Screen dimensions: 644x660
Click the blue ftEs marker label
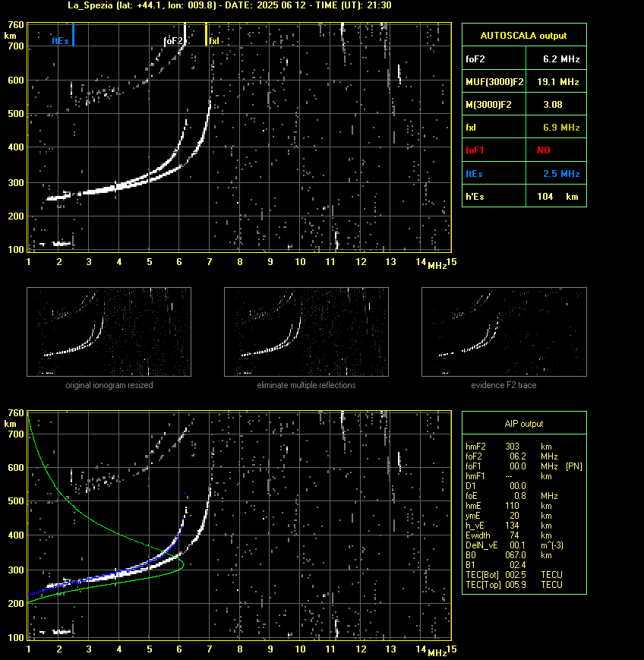[60, 41]
